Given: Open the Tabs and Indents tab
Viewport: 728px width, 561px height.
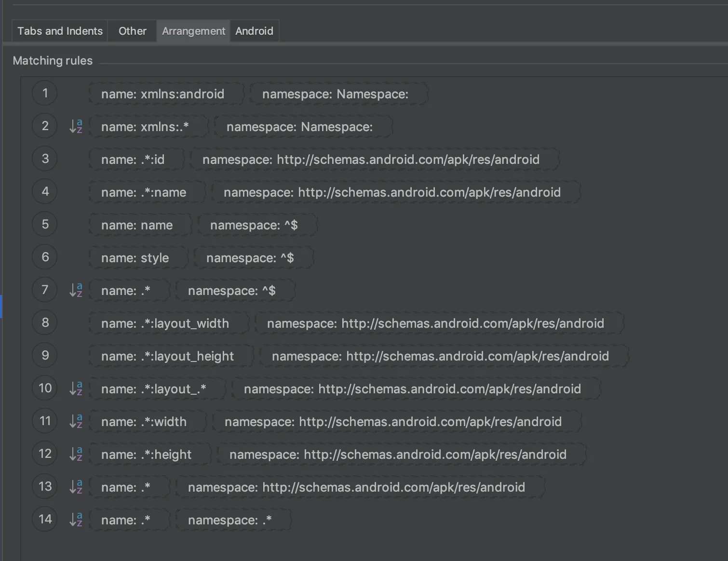Looking at the screenshot, I should (x=60, y=31).
